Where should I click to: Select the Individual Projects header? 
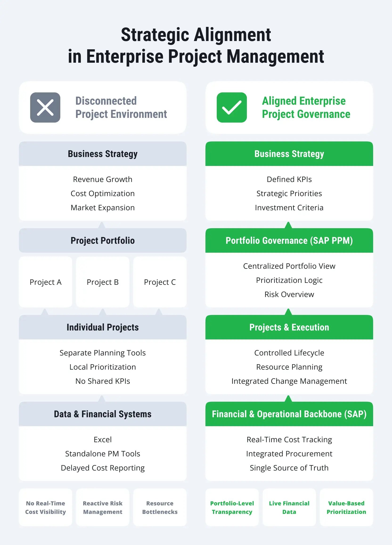coord(102,327)
